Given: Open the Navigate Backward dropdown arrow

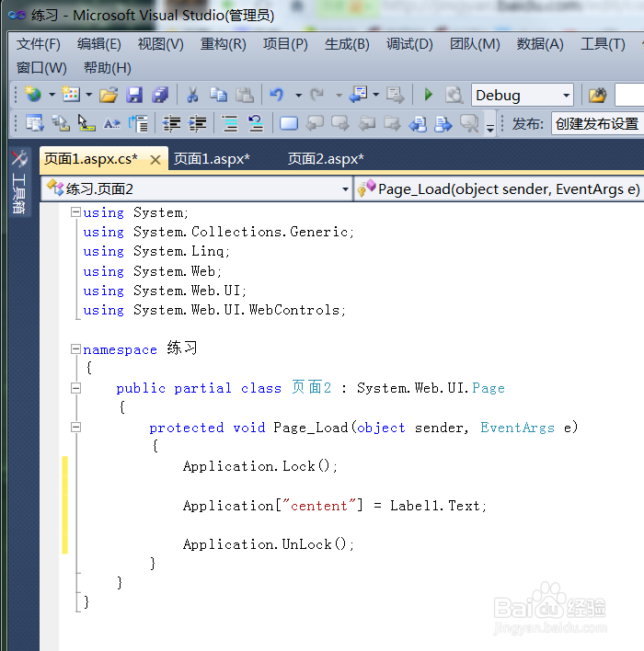Looking at the screenshot, I should coord(376,95).
